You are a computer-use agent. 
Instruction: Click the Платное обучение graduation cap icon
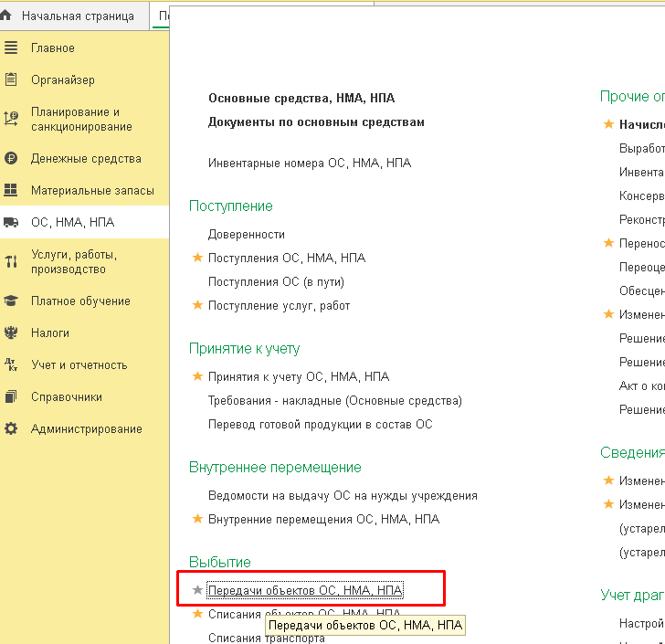click(11, 301)
